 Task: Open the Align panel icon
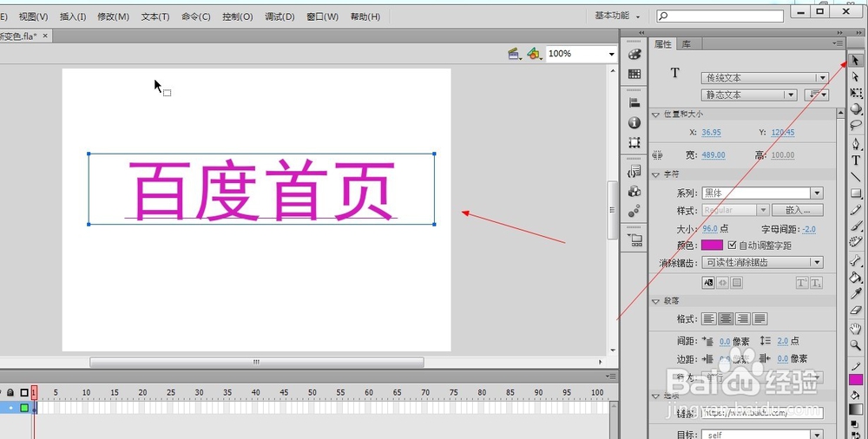click(635, 103)
